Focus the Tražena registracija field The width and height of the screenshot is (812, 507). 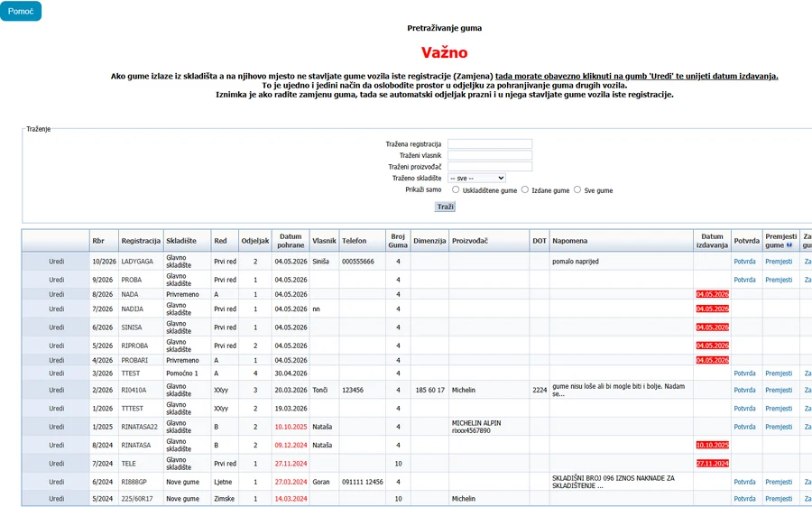pos(490,144)
